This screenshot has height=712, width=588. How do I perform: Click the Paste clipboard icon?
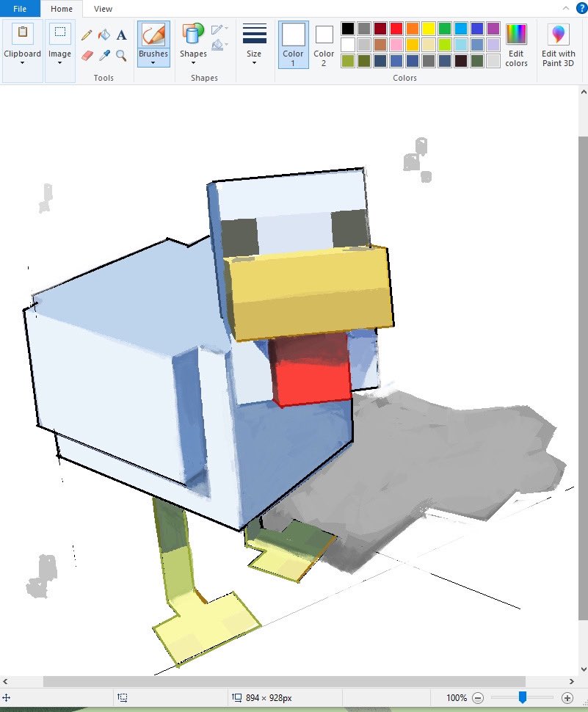22,34
